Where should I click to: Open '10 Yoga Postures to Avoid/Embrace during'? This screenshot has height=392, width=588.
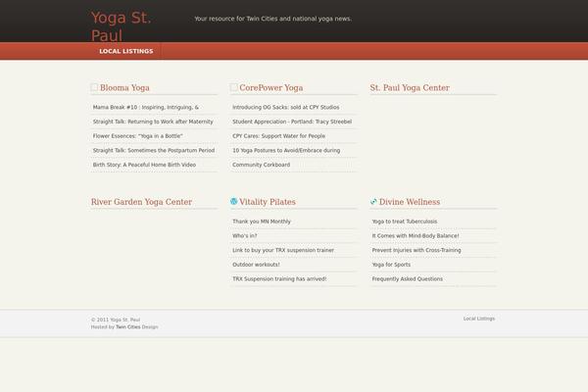[x=286, y=150]
